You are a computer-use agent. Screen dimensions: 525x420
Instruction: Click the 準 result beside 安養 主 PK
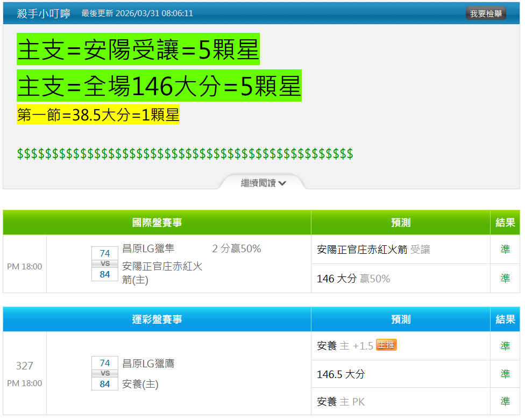coord(505,401)
